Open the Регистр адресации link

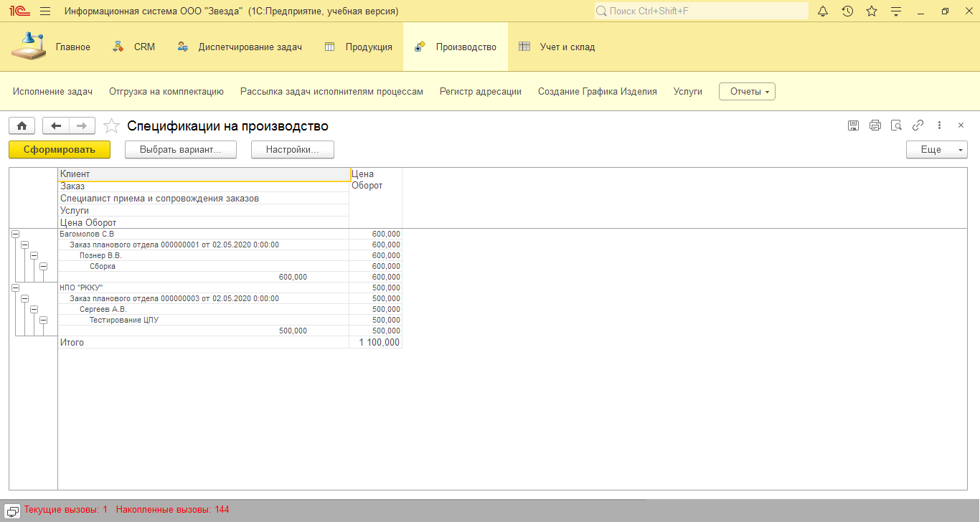click(x=480, y=92)
